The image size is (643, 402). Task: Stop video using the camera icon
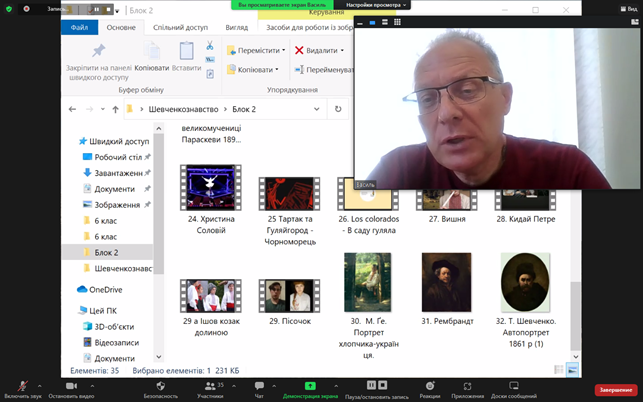[71, 385]
